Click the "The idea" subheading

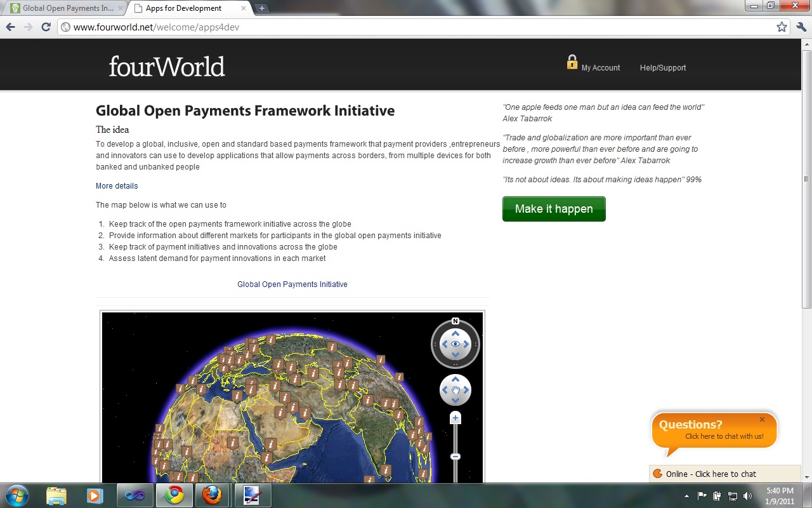click(x=112, y=130)
